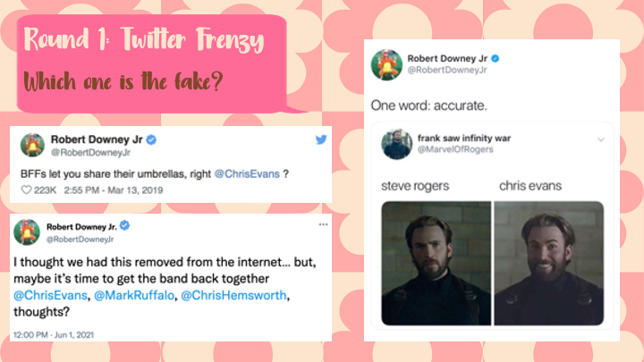The image size is (644, 362).
Task: Click the heart like icon beside 223K
Action: (26, 190)
